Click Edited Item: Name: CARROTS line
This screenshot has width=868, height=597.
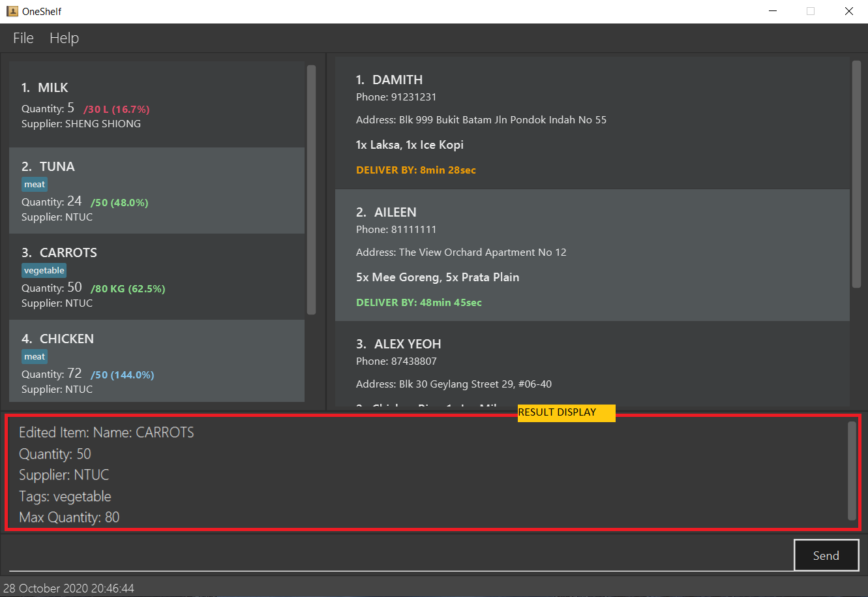pos(106,433)
